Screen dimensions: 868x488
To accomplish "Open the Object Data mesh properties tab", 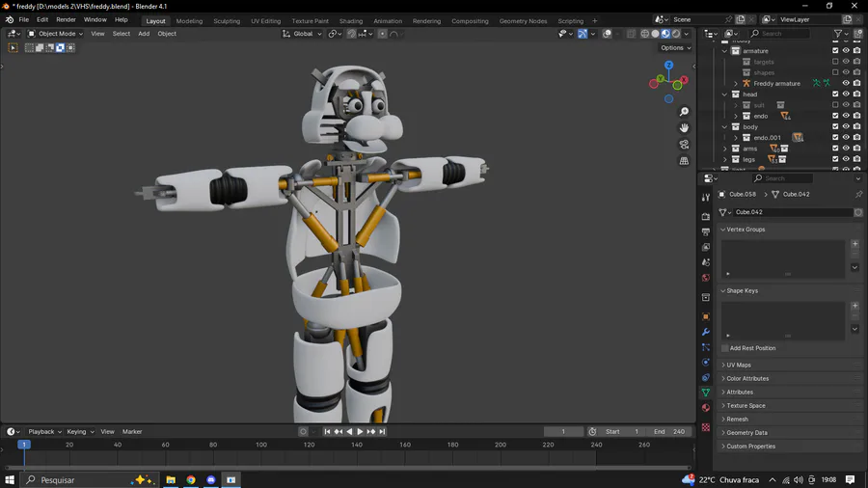I will (706, 393).
